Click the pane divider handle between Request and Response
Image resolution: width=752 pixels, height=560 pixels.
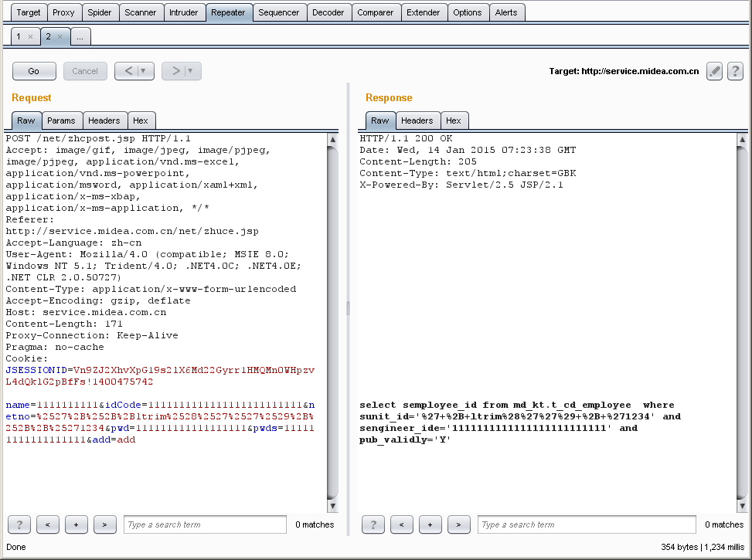click(349, 308)
